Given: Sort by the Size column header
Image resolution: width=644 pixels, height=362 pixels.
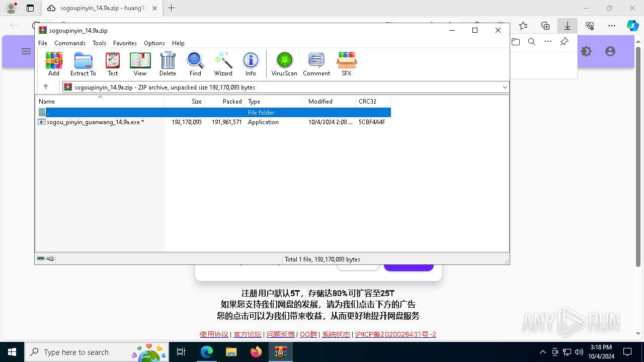Looking at the screenshot, I should [x=185, y=101].
